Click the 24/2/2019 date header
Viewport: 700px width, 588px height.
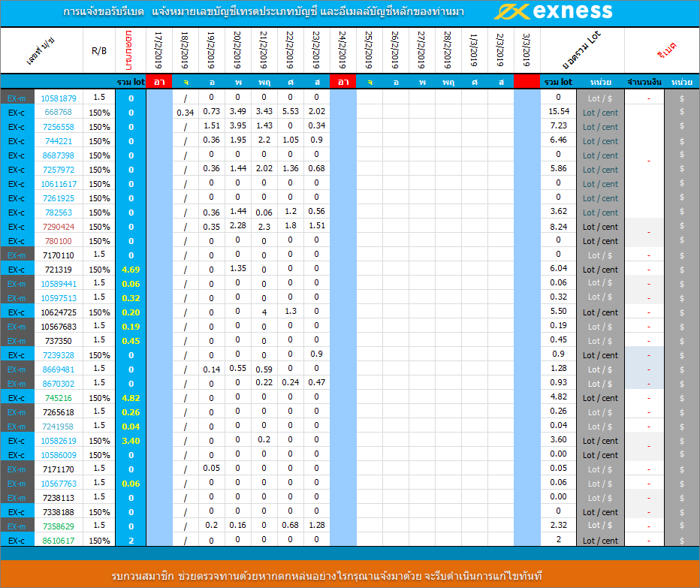pos(342,50)
